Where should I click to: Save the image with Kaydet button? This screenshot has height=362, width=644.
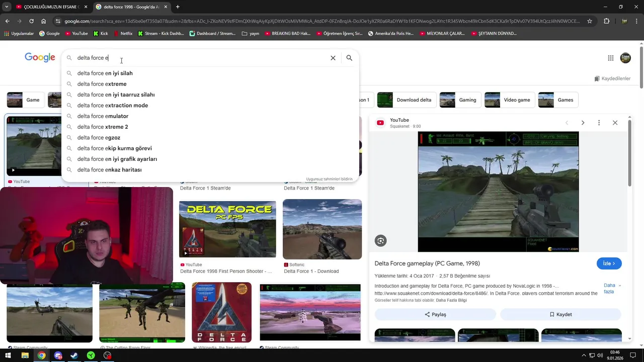(560, 314)
